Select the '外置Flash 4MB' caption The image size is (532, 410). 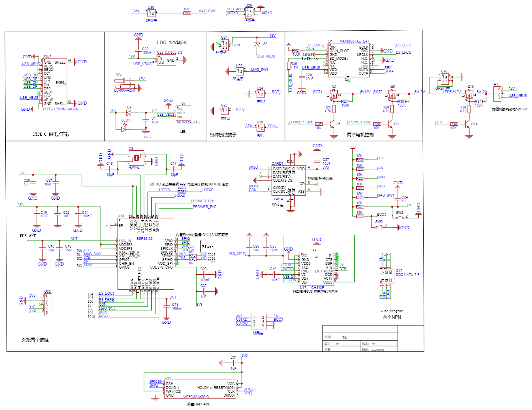coord(198,404)
